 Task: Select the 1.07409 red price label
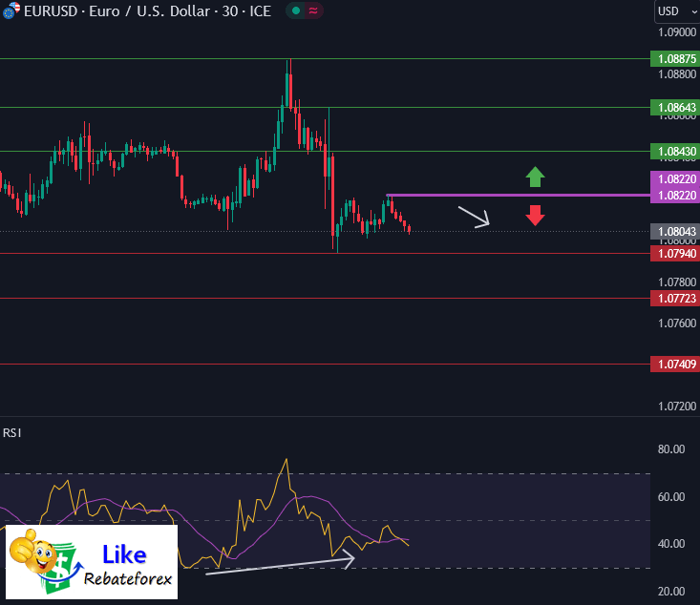point(675,365)
